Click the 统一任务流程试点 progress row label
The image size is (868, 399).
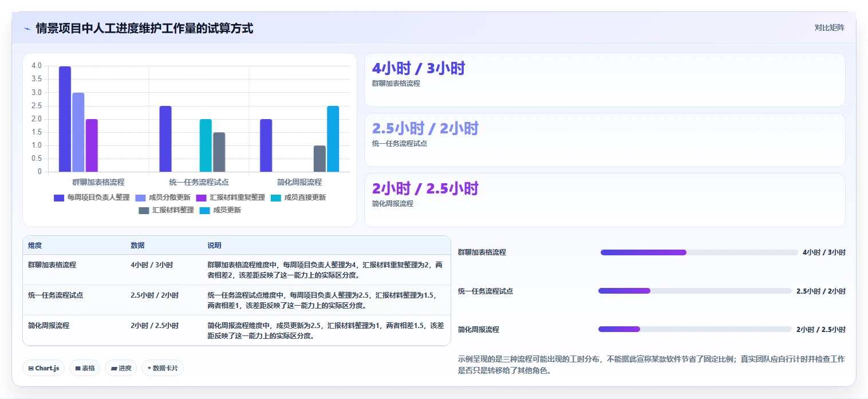click(486, 291)
